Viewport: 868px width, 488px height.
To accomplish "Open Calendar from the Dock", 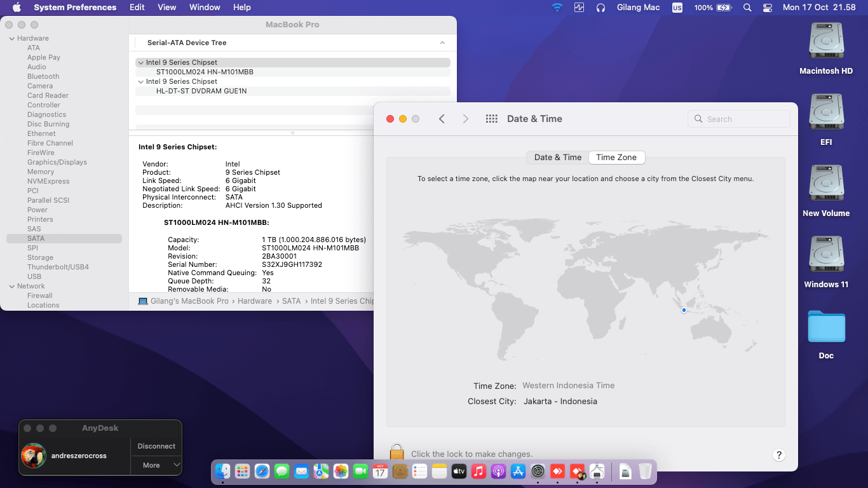I will tap(380, 471).
